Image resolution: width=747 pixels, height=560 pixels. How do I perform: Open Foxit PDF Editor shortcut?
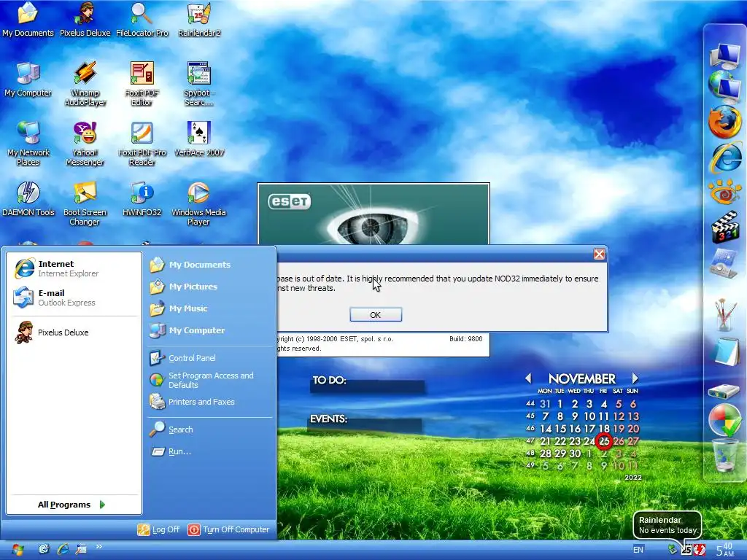[142, 84]
